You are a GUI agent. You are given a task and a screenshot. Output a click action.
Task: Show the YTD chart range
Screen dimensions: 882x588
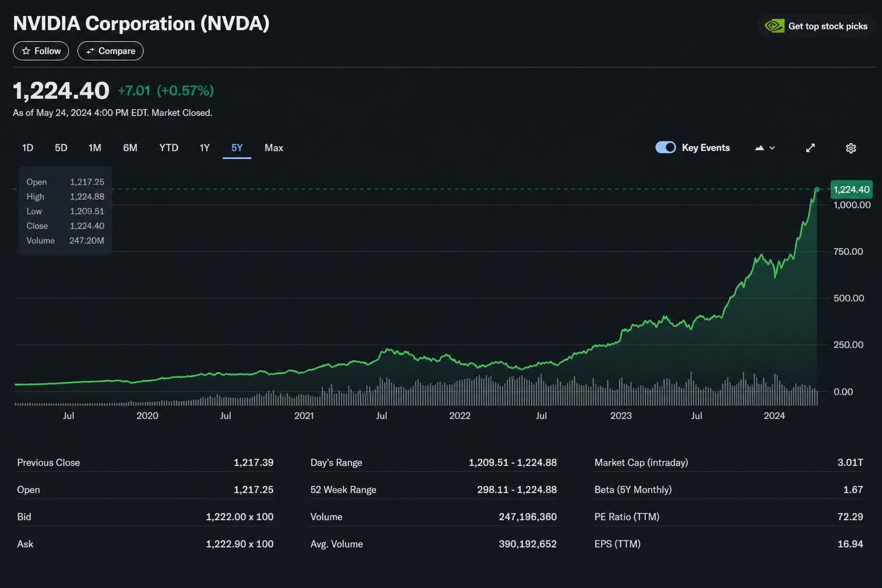coord(169,148)
